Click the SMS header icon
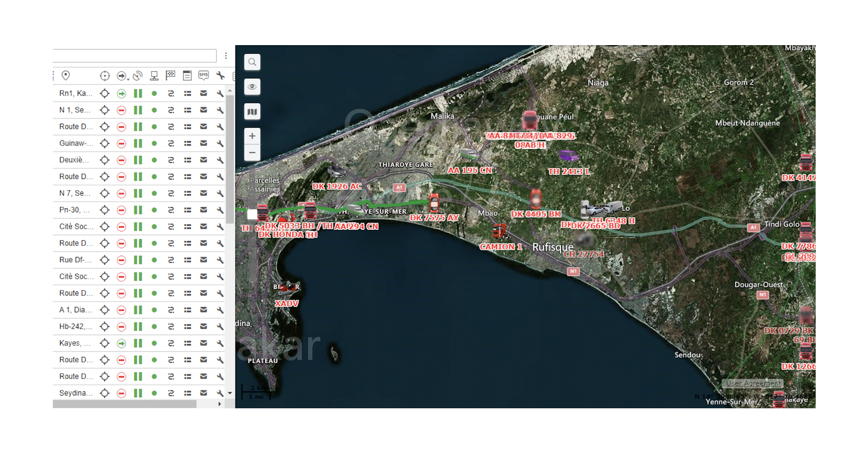The width and height of the screenshot is (868, 476). tap(204, 75)
